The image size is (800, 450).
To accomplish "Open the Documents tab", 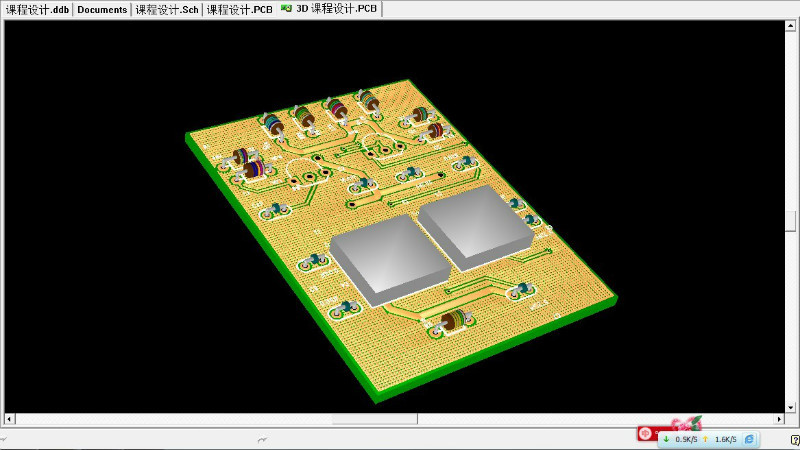I will (x=102, y=9).
